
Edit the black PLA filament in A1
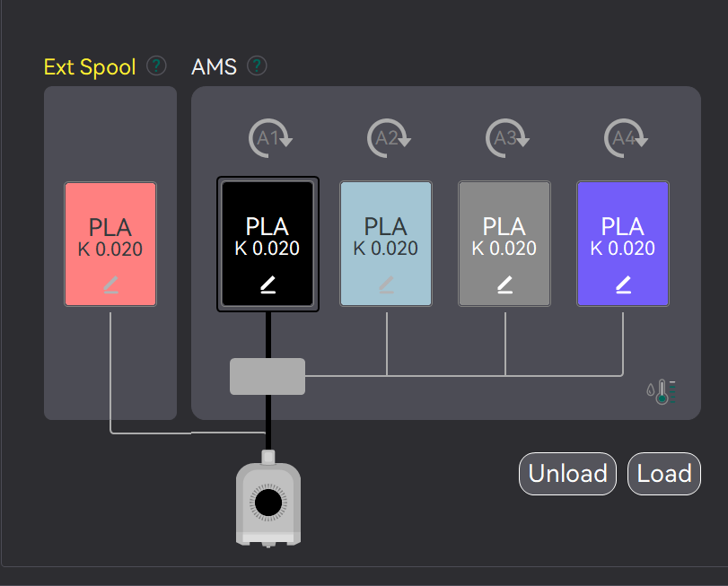point(268,284)
